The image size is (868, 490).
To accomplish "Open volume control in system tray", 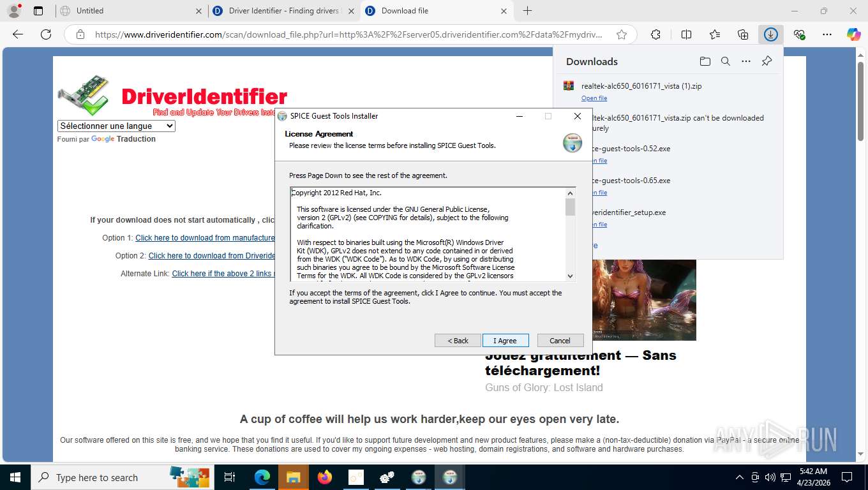I will tap(770, 477).
